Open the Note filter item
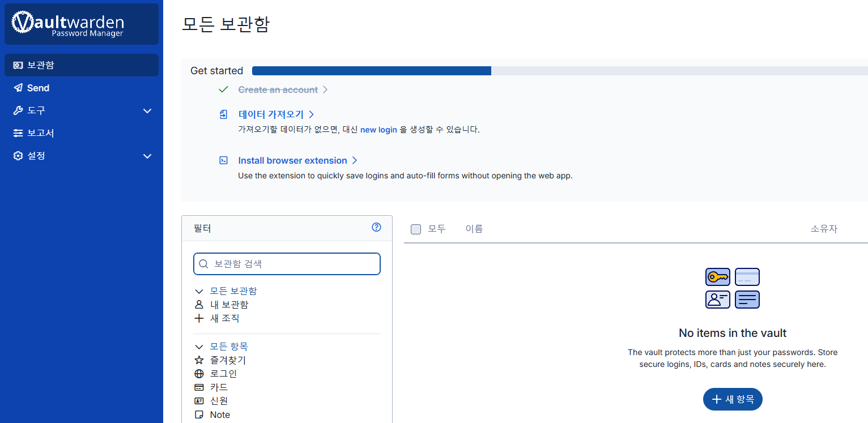This screenshot has height=423, width=868. point(220,414)
